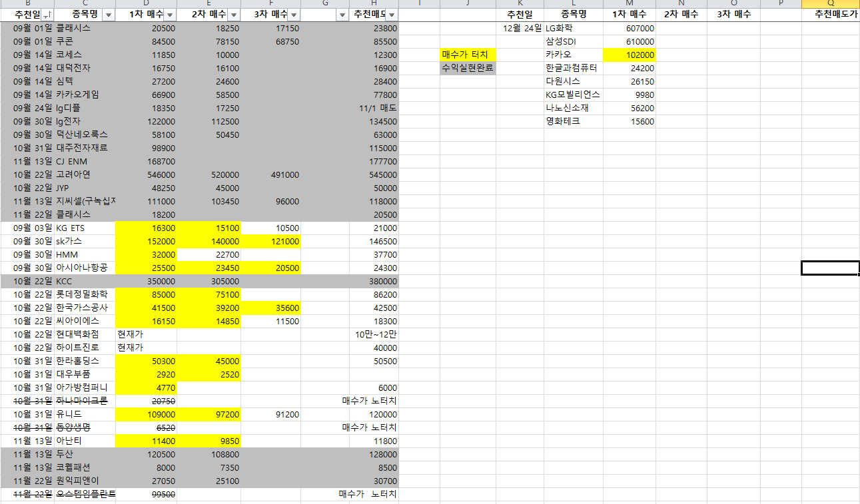Image resolution: width=860 pixels, height=504 pixels.
Task: Click the yellow 4770 cell for 아가방컴퍼니
Action: point(146,387)
